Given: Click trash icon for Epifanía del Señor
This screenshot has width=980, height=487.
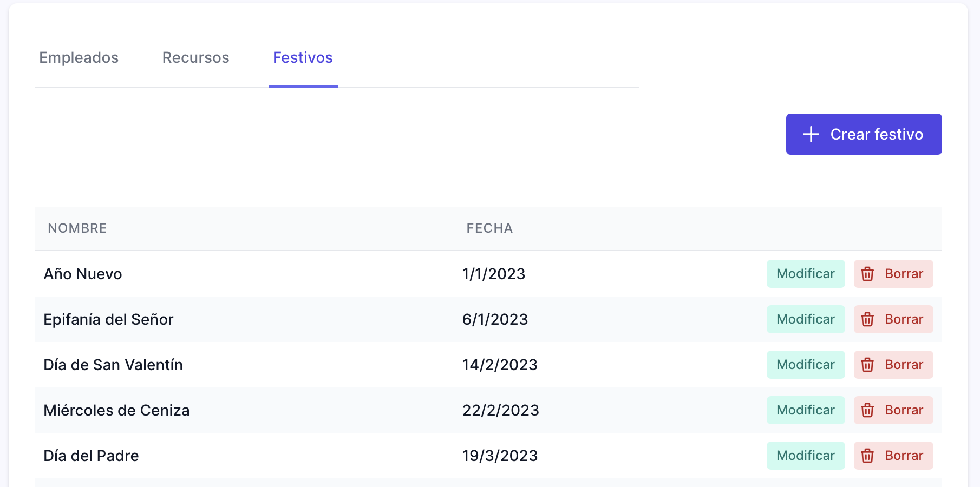Looking at the screenshot, I should (867, 319).
